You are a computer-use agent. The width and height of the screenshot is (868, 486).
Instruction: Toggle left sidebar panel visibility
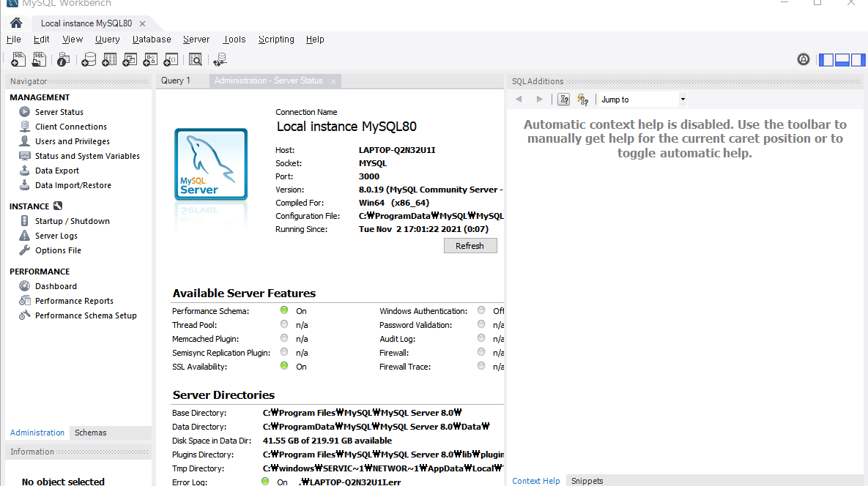(826, 60)
